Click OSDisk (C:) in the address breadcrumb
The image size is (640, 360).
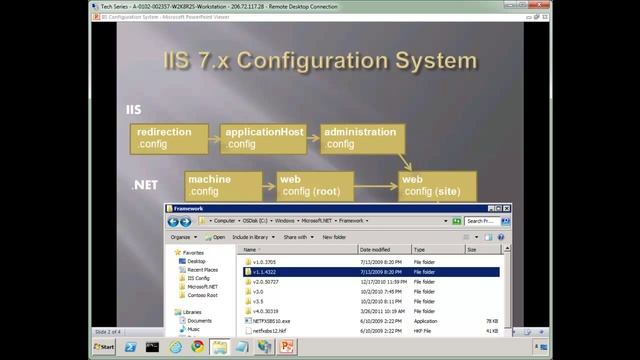tap(255, 221)
